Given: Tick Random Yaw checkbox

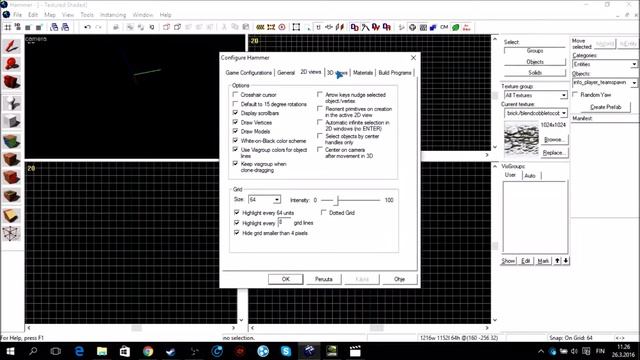Looking at the screenshot, I should pos(575,95).
